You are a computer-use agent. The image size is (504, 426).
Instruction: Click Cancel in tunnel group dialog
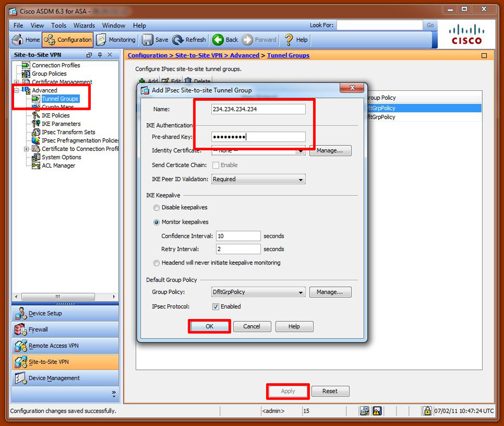point(251,327)
